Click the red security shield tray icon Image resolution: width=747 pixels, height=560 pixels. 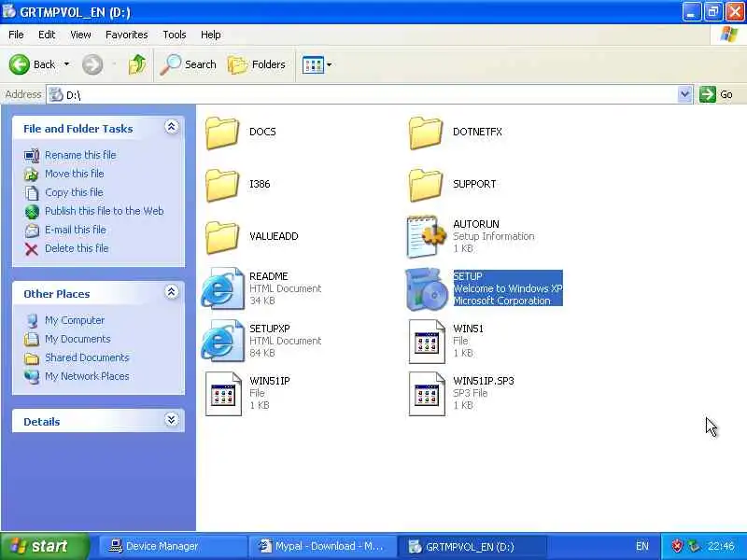pyautogui.click(x=677, y=546)
